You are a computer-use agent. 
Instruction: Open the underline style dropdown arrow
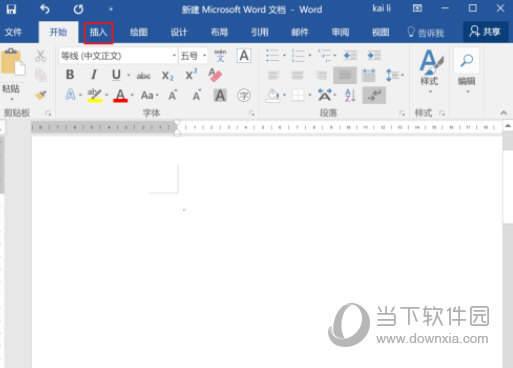128,75
